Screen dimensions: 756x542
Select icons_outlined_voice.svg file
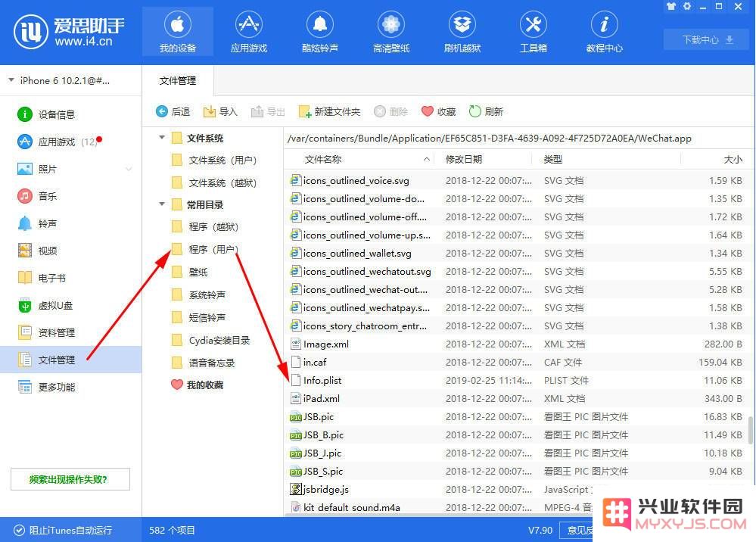tap(517, 181)
